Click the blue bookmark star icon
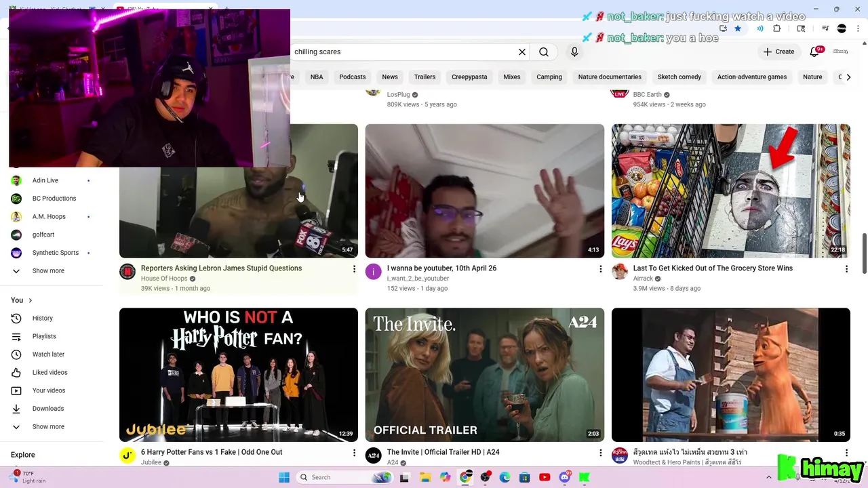Viewport: 868px width, 488px height. coord(738,28)
